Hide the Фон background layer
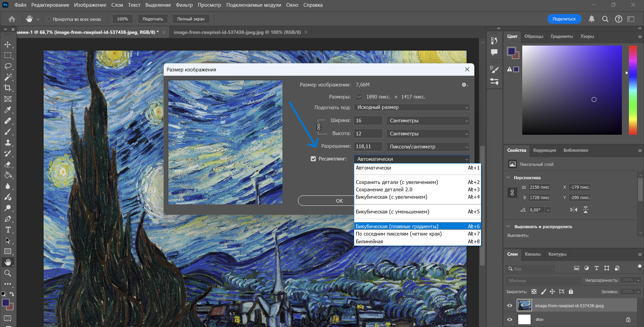This screenshot has height=327, width=644. (510, 319)
